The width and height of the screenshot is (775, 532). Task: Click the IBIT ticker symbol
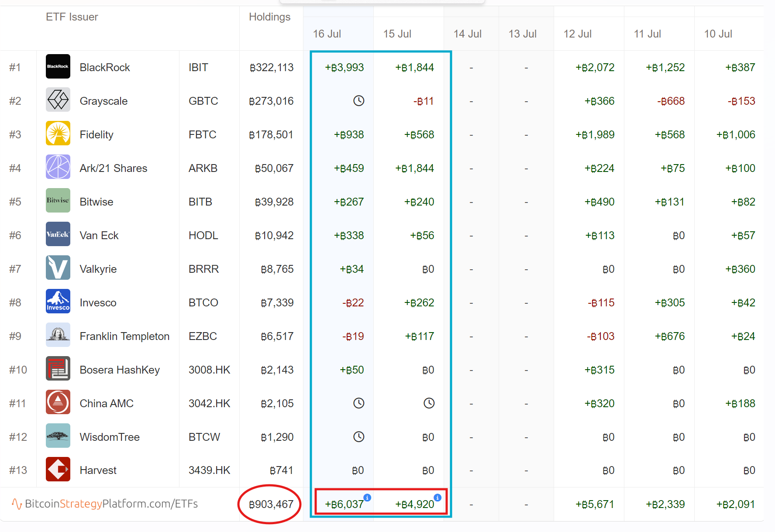click(198, 68)
